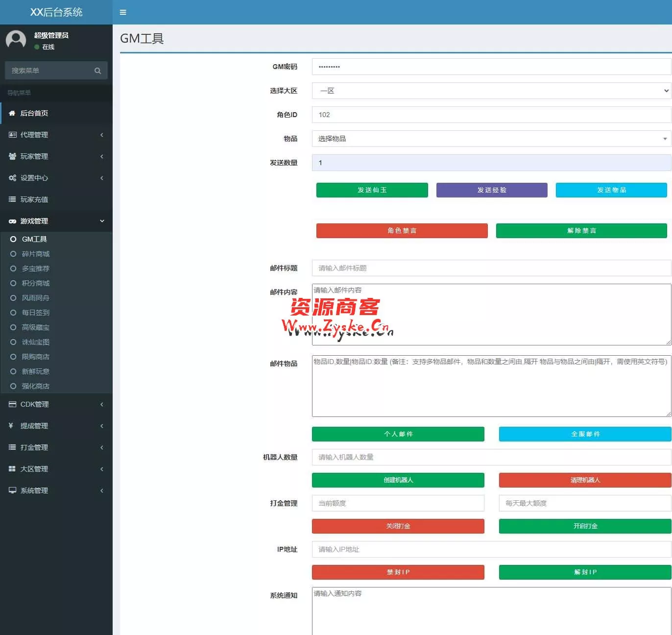Click the list icon beside 玩家充值

pos(12,199)
